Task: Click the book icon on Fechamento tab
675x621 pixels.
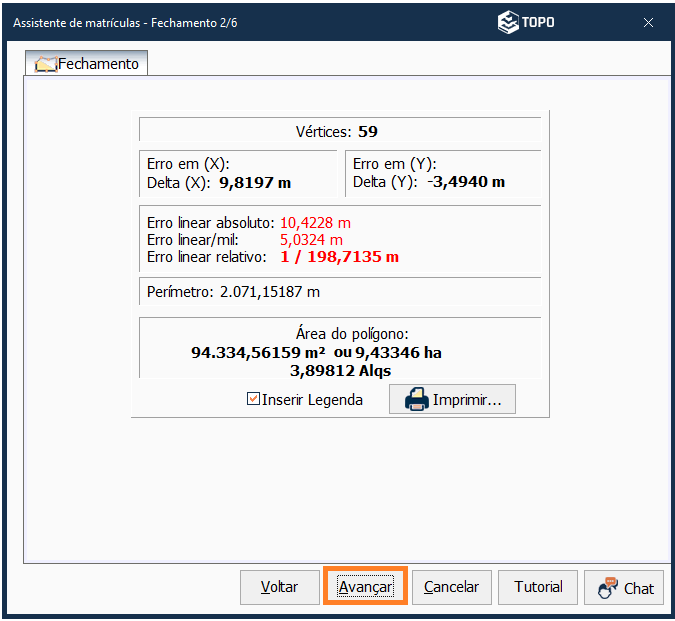Action: [x=45, y=64]
